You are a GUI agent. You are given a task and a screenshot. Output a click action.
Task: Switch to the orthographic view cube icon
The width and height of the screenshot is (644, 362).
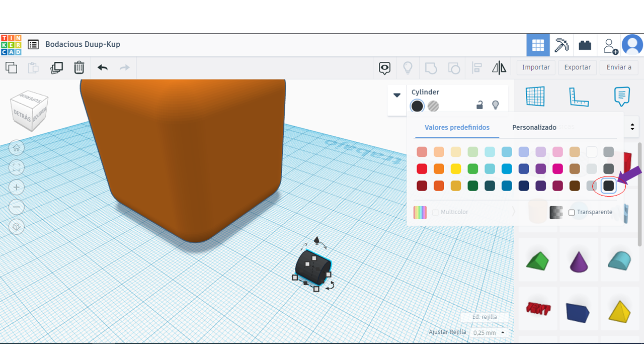[x=16, y=227]
